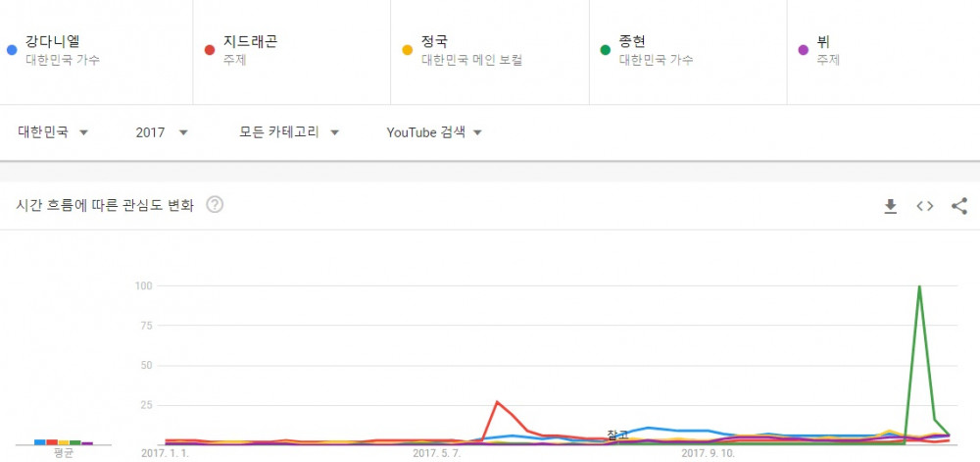
Task: Click the yellow dot beside 정국
Action: click(408, 50)
